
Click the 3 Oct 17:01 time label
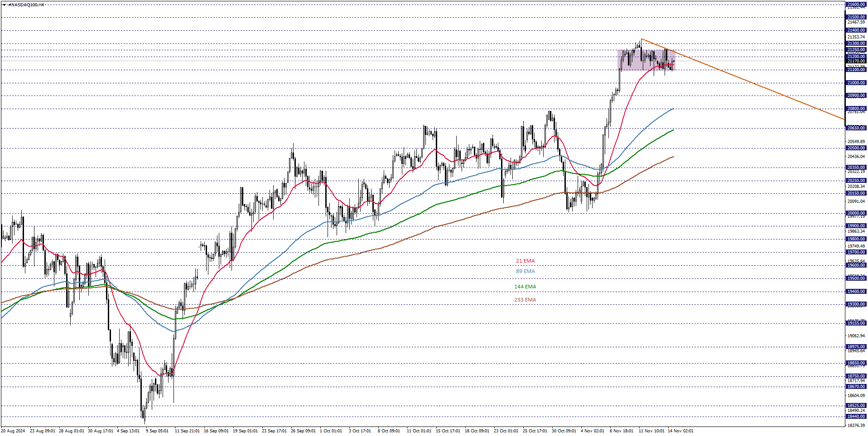[360, 431]
